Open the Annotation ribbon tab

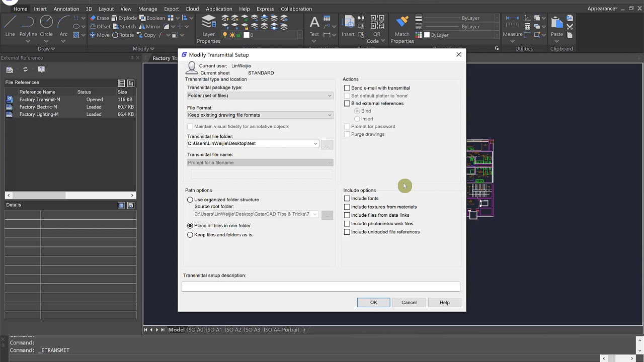coord(66,9)
